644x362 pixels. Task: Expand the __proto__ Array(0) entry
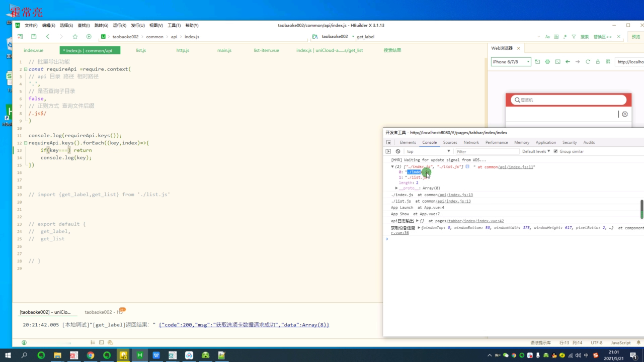pyautogui.click(x=397, y=188)
